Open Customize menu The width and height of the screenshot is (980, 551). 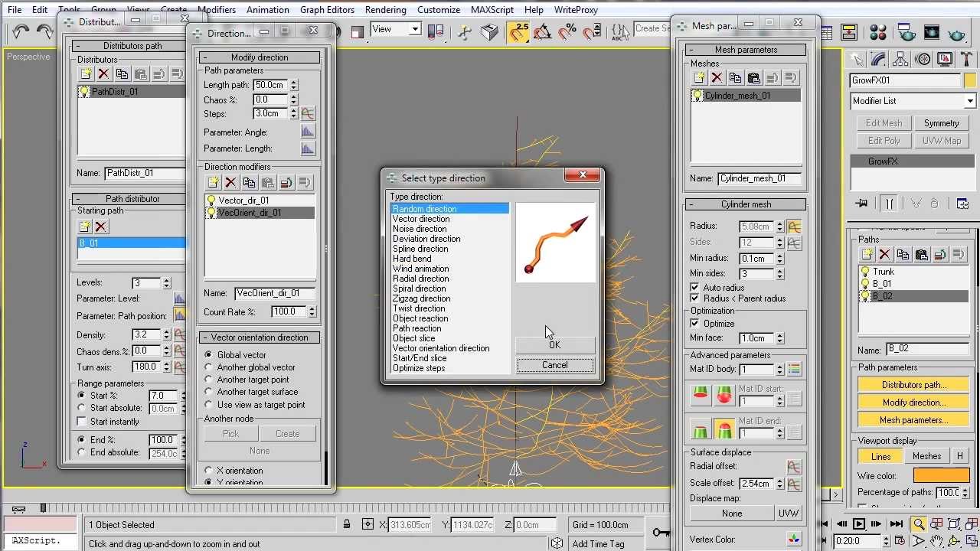click(x=439, y=10)
